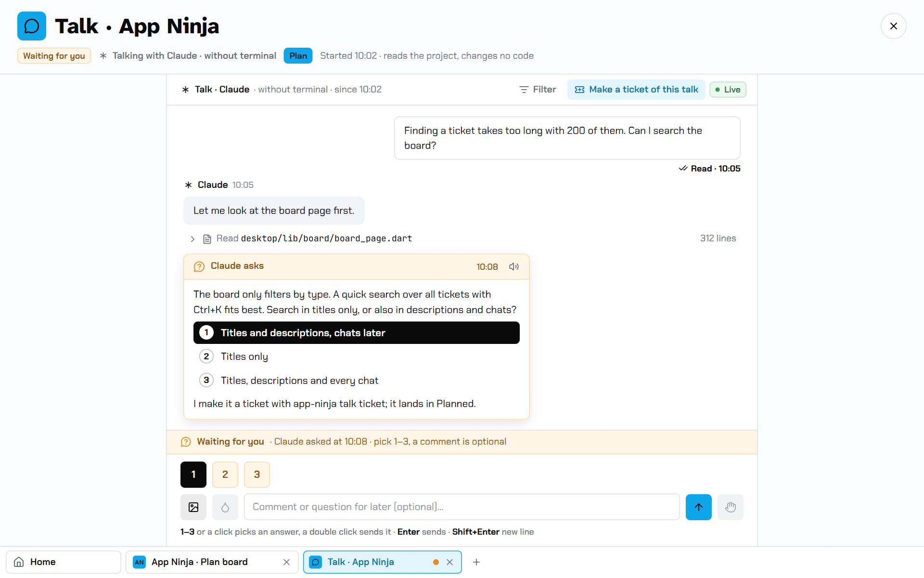The height and width of the screenshot is (578, 924).
Task: Close the Talk · App Ninja tab
Action: coord(449,562)
